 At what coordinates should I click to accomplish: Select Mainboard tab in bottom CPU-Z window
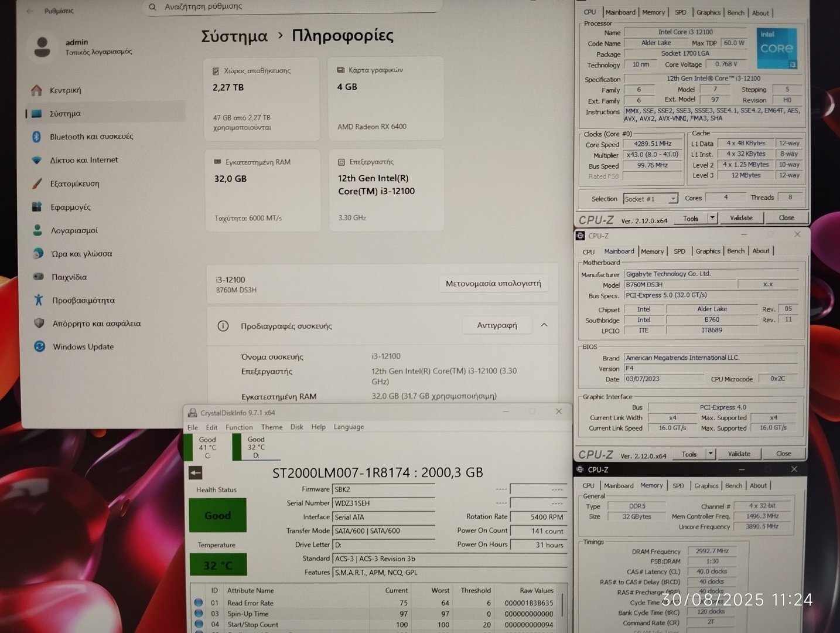point(619,485)
